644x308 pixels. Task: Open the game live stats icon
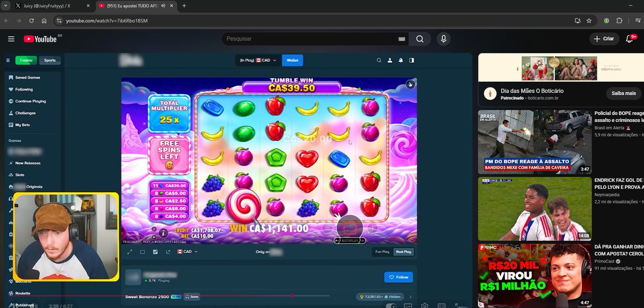[155, 252]
